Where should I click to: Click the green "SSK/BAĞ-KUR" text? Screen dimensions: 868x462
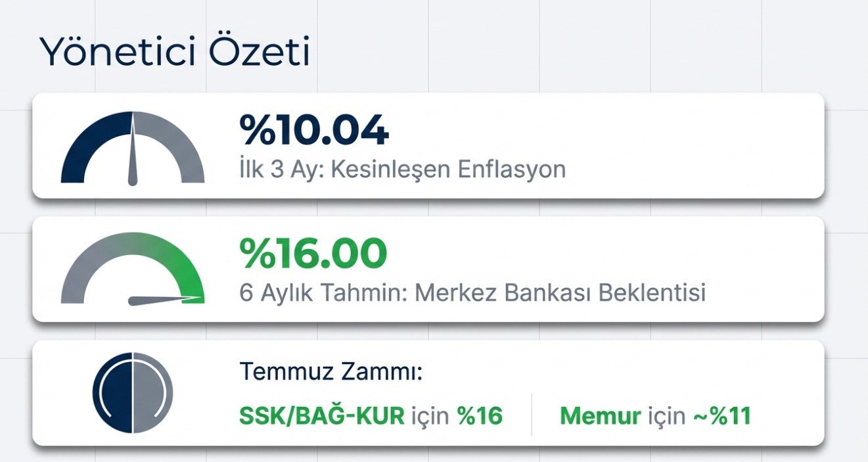[x=322, y=415]
